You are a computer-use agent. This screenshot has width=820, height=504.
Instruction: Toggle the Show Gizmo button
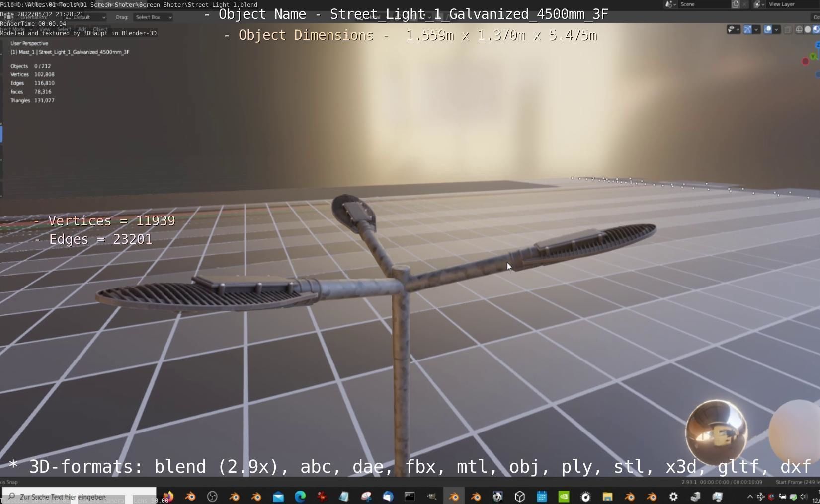click(747, 29)
